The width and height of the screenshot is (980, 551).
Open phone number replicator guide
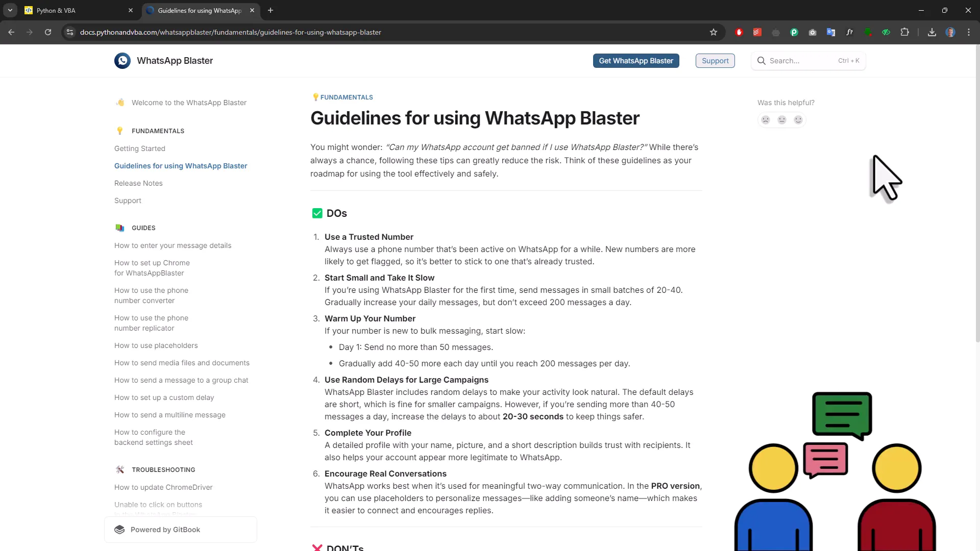click(151, 323)
